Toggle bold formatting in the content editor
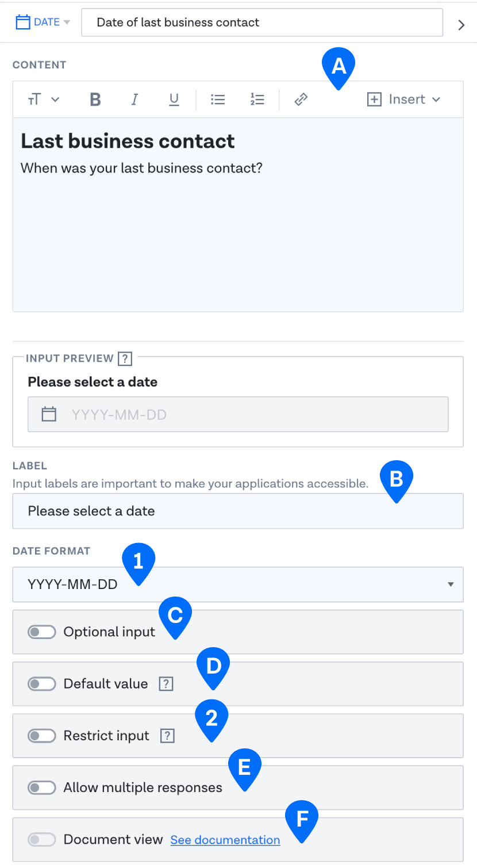 (94, 99)
